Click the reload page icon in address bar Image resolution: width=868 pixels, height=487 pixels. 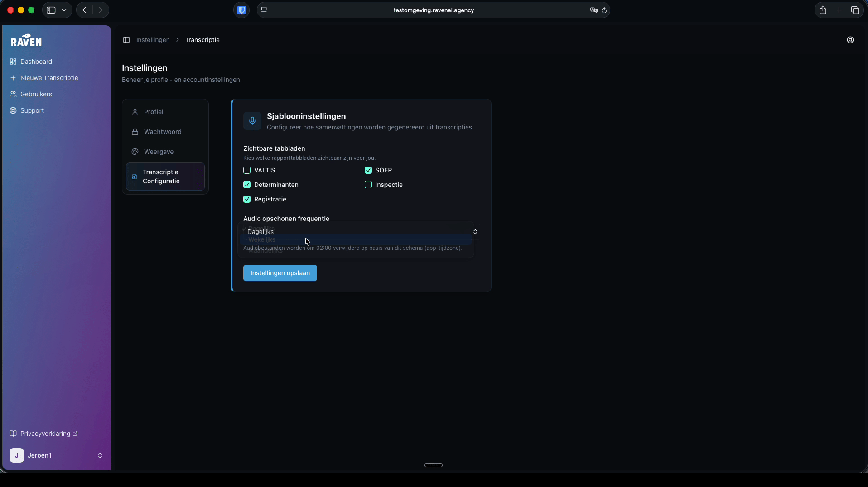pyautogui.click(x=604, y=10)
